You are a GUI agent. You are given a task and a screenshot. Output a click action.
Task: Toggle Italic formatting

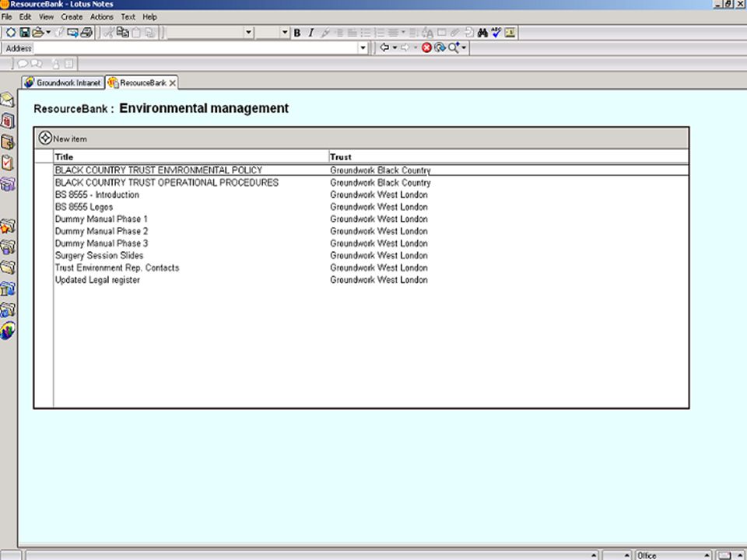310,33
